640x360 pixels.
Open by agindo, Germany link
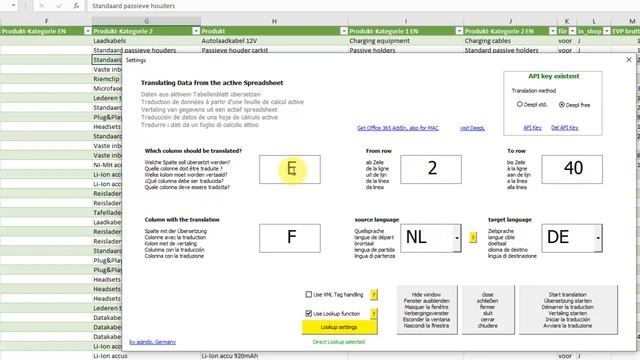(x=153, y=342)
